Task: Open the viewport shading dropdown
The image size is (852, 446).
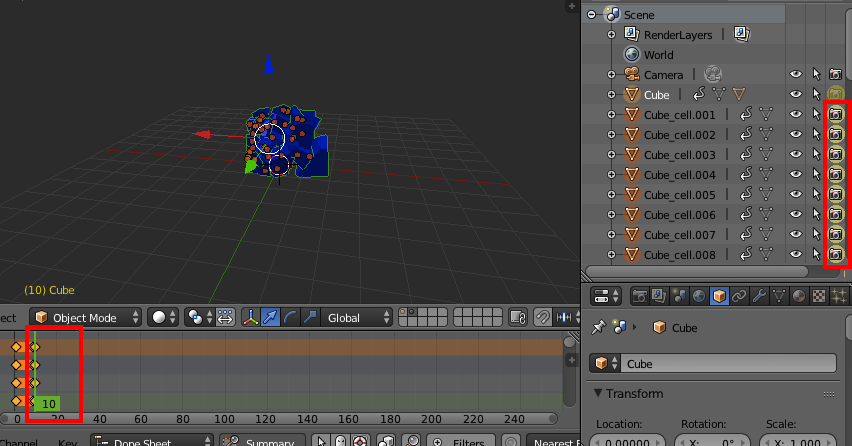Action: coord(163,317)
